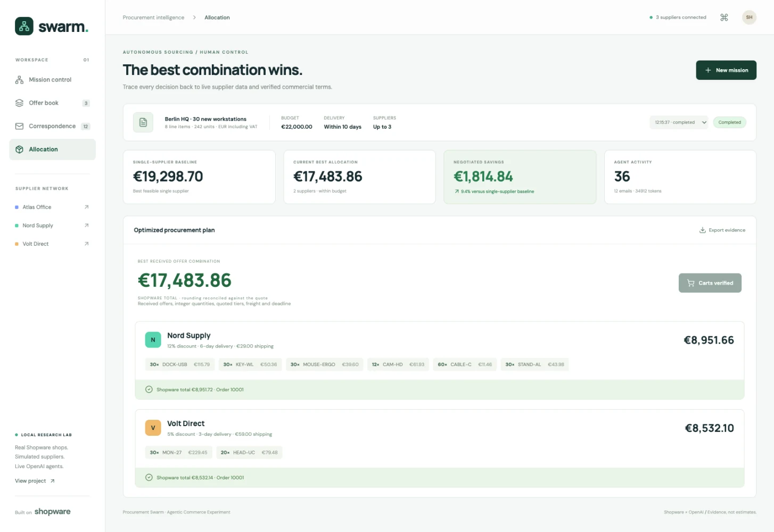Click the STAND-AL item chip
774x532 pixels.
click(x=534, y=364)
